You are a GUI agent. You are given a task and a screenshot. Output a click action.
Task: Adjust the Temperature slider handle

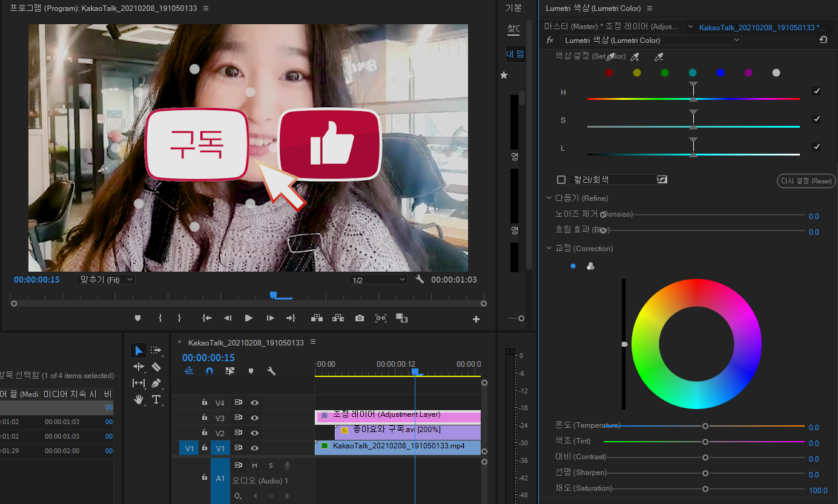(x=705, y=426)
